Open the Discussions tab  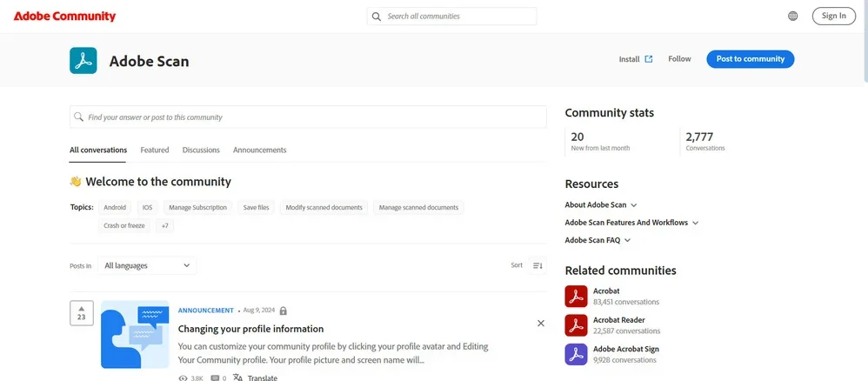click(x=201, y=150)
